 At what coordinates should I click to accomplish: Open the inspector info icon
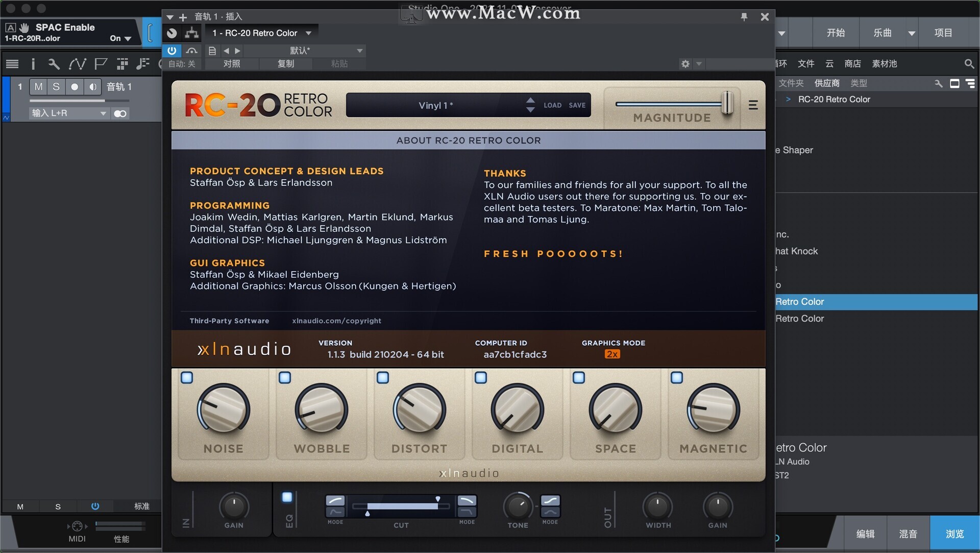[x=33, y=64]
